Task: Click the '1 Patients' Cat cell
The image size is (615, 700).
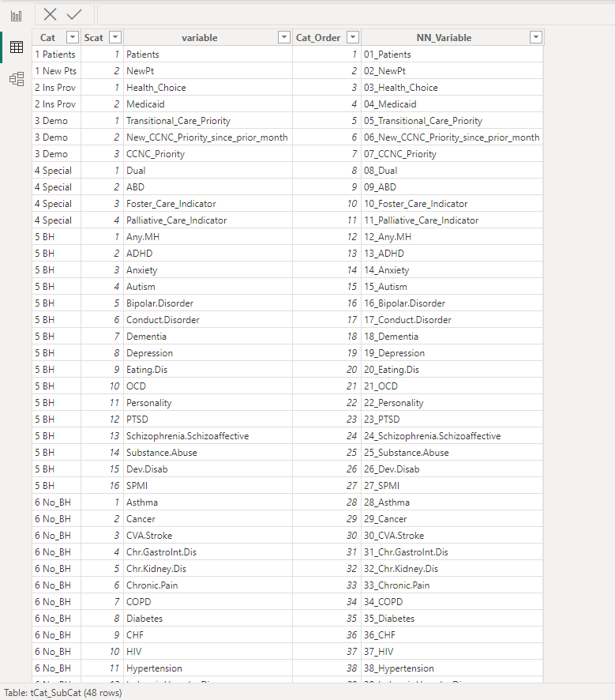Action: (56, 55)
